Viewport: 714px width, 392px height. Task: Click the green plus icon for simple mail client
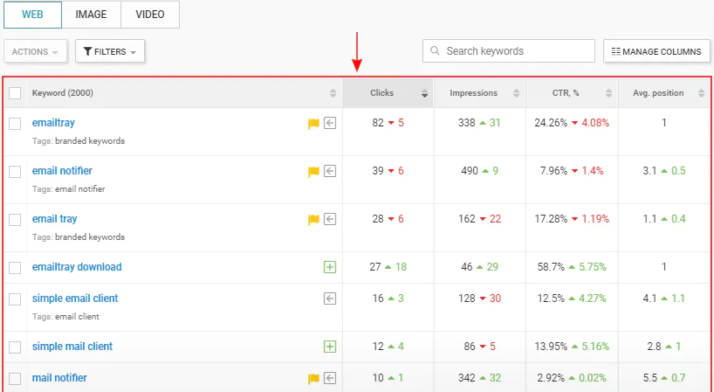[330, 346]
